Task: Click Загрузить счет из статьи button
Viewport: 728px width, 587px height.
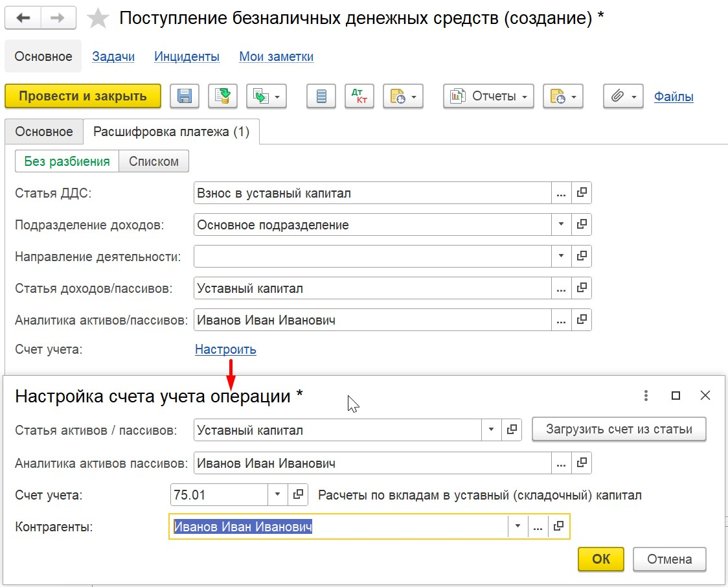Action: 619,429
